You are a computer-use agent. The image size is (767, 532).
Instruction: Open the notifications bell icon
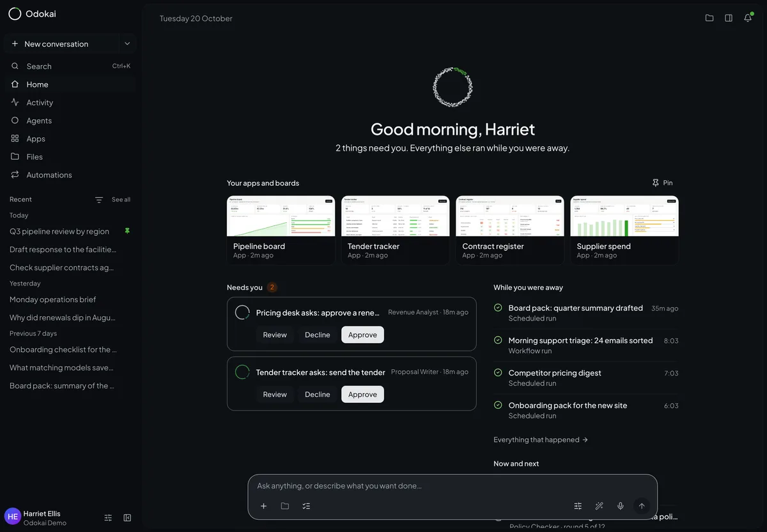tap(748, 18)
